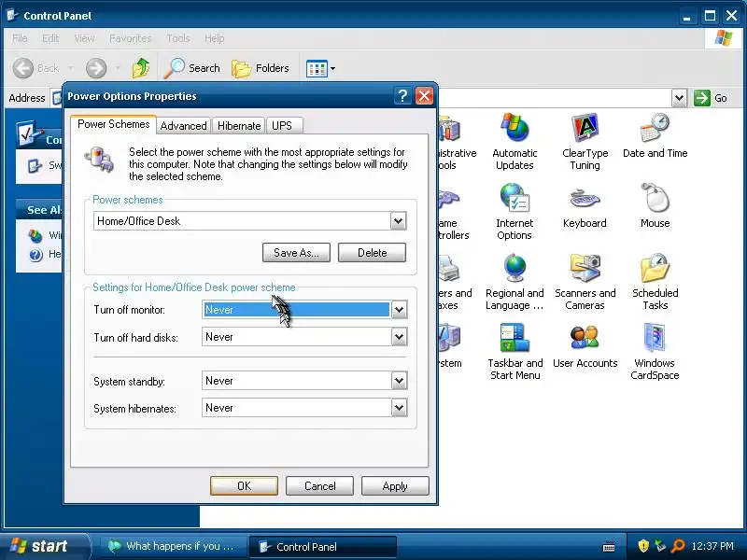Click the keyboard icon in taskbar tray
This screenshot has width=747, height=560.
[609, 546]
